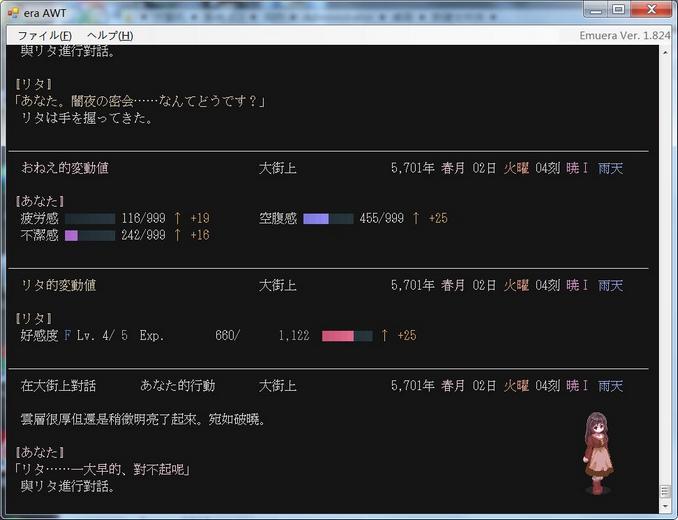The image size is (678, 520).
Task: Open the ファイル(F) menu
Action: [45, 35]
